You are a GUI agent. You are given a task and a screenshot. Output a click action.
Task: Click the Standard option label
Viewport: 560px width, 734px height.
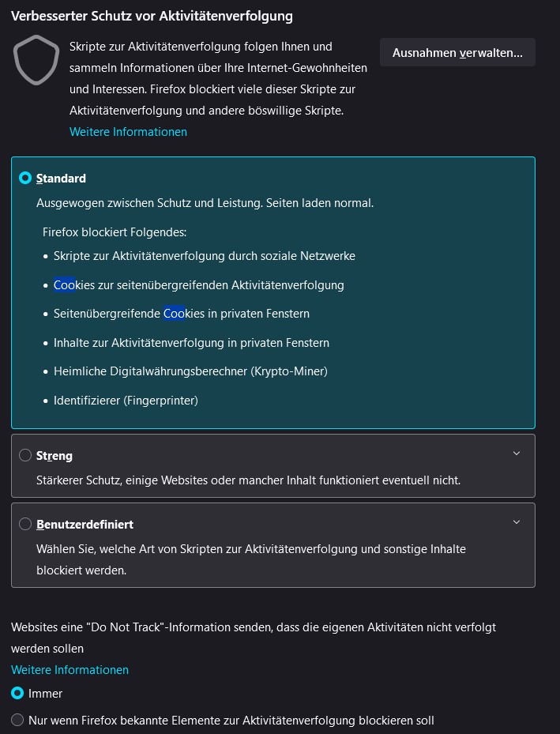[x=61, y=179]
